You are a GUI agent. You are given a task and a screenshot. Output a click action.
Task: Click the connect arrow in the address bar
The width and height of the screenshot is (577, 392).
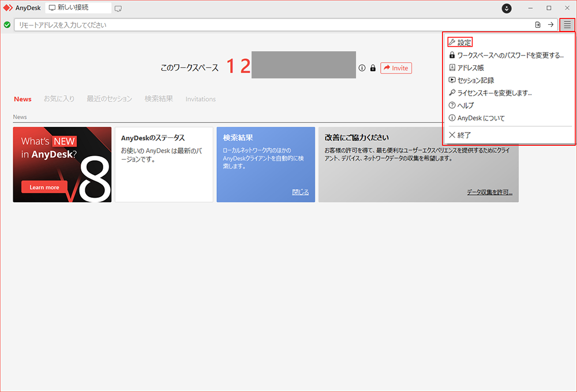(551, 25)
